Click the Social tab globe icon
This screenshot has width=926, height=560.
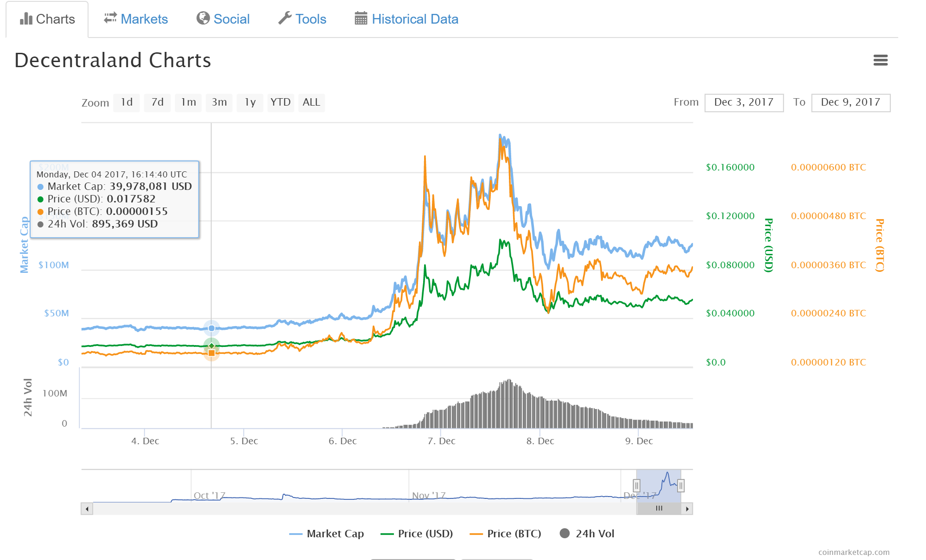click(x=203, y=18)
